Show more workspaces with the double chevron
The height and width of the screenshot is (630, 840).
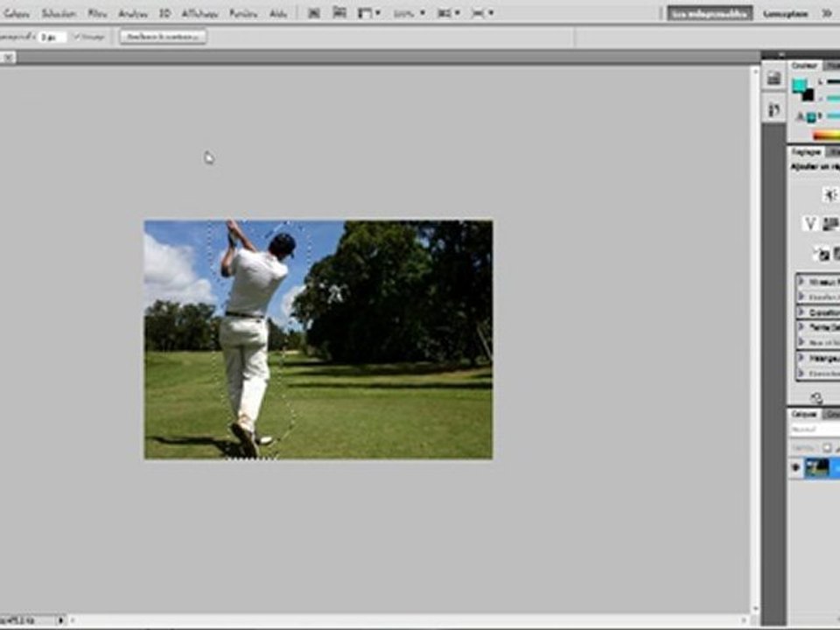(x=827, y=13)
